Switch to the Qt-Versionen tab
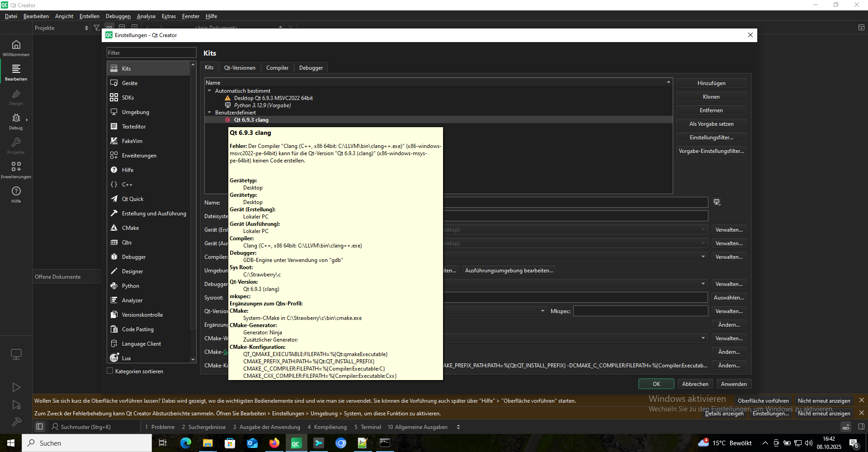The height and width of the screenshot is (452, 868). pos(240,68)
